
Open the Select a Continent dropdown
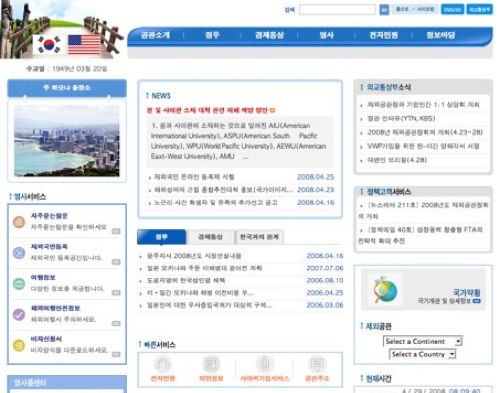click(423, 341)
